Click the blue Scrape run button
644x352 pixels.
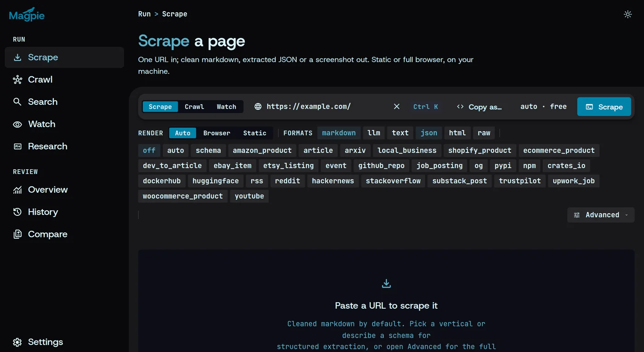tap(604, 107)
